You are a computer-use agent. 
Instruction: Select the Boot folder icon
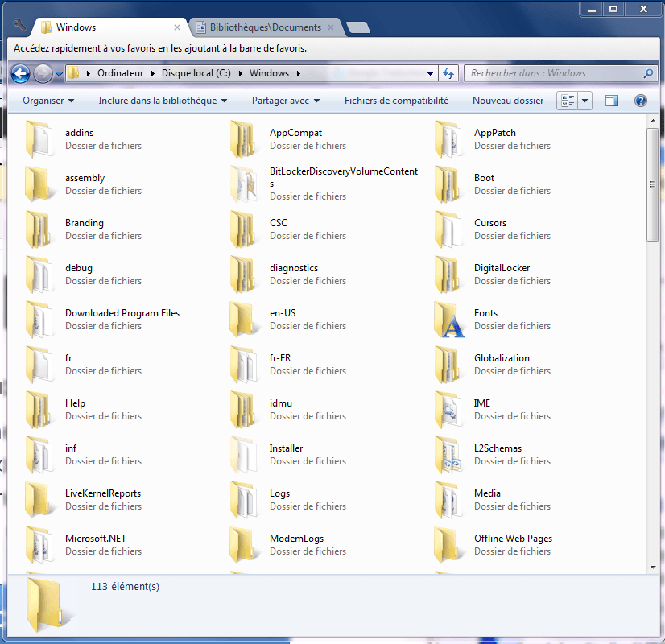coord(448,184)
